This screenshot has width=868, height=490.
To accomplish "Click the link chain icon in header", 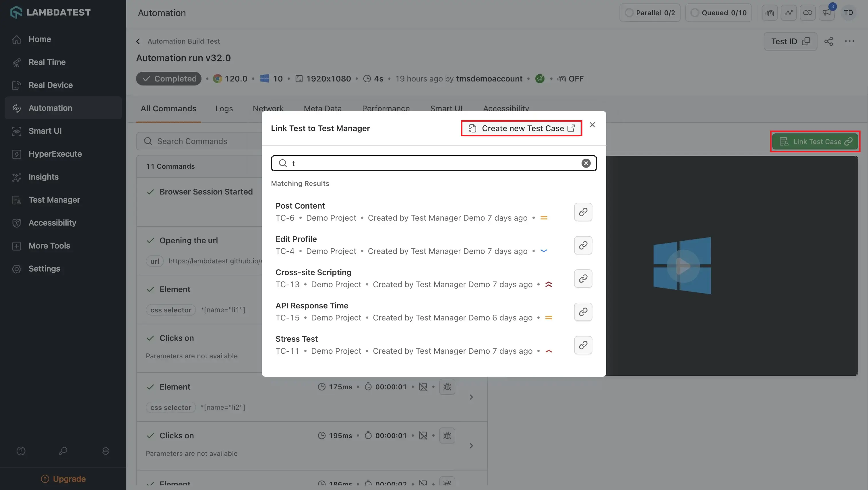I will tap(807, 13).
